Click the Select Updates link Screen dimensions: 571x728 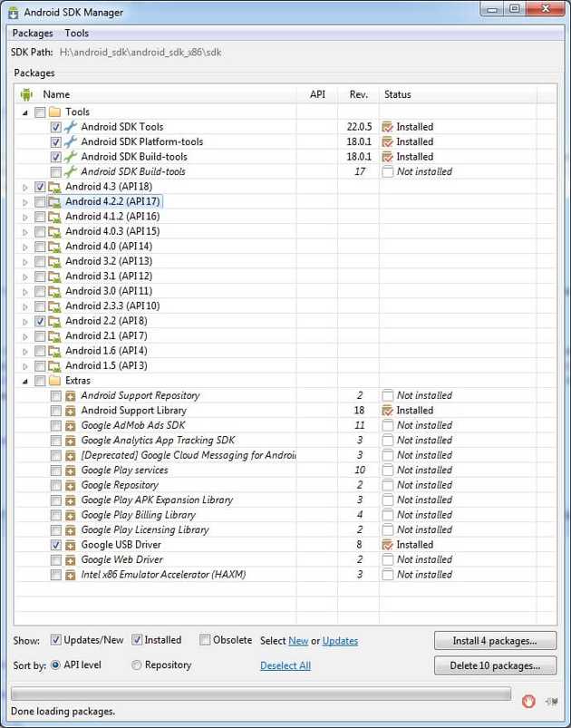pyautogui.click(x=340, y=641)
